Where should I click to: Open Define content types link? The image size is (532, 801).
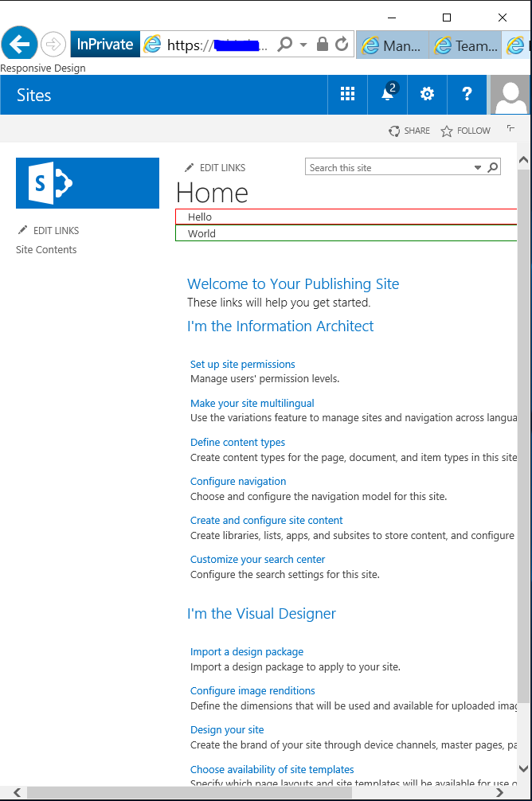(237, 443)
